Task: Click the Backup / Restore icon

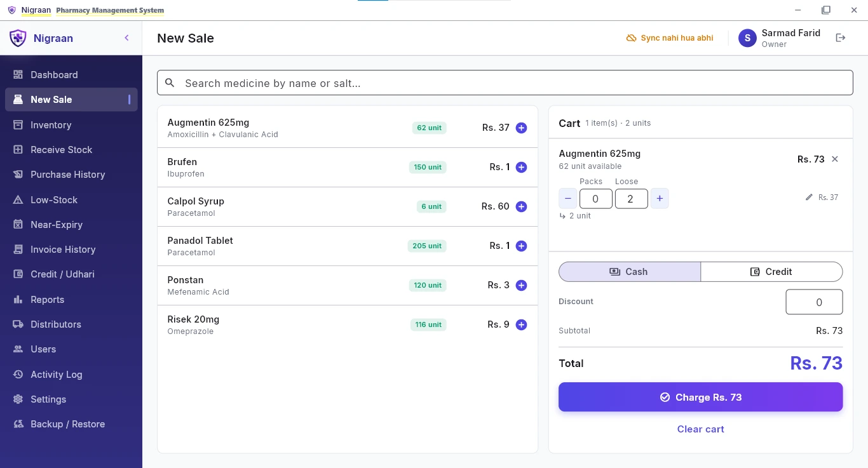Action: [x=18, y=424]
